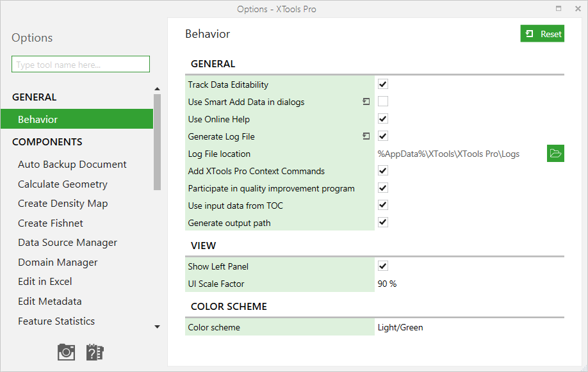The width and height of the screenshot is (588, 372).
Task: Click the UI Scale Factor label
Action: pyautogui.click(x=216, y=284)
